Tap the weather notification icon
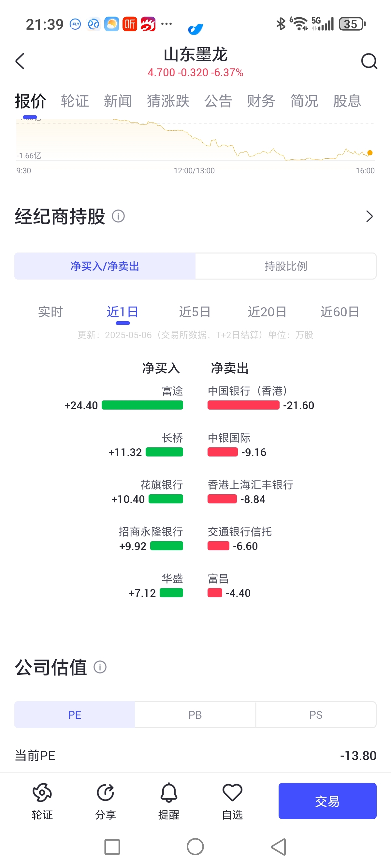Image resolution: width=391 pixels, height=868 pixels. [111, 24]
